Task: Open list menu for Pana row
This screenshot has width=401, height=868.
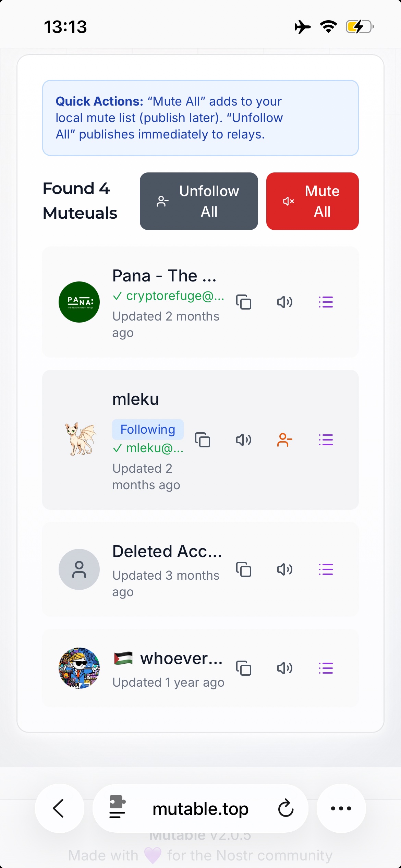Action: 326,302
